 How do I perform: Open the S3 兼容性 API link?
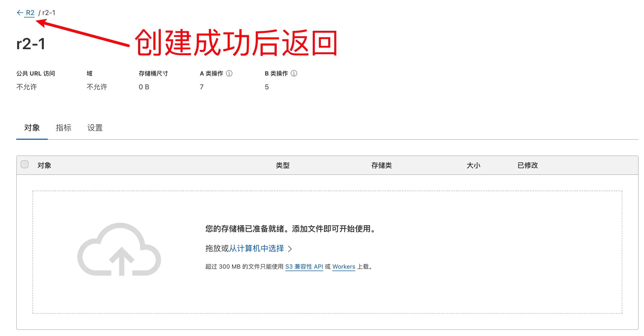pos(304,267)
